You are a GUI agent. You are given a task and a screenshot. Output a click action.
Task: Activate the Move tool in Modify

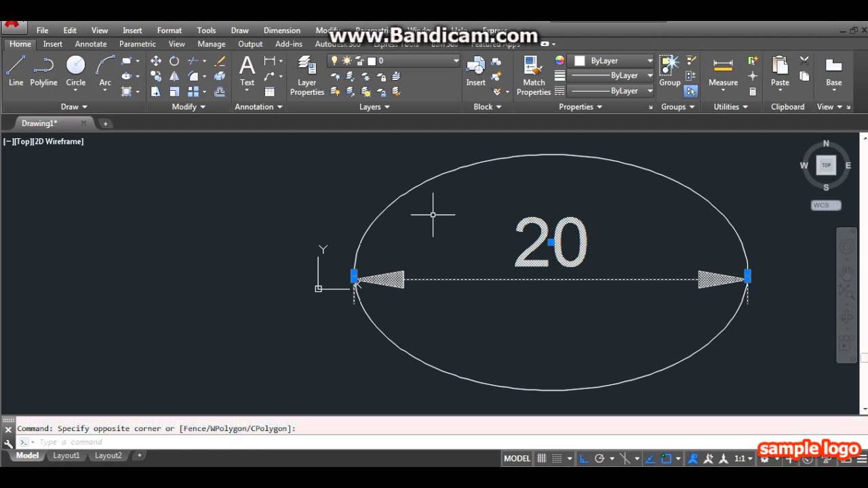pos(156,61)
